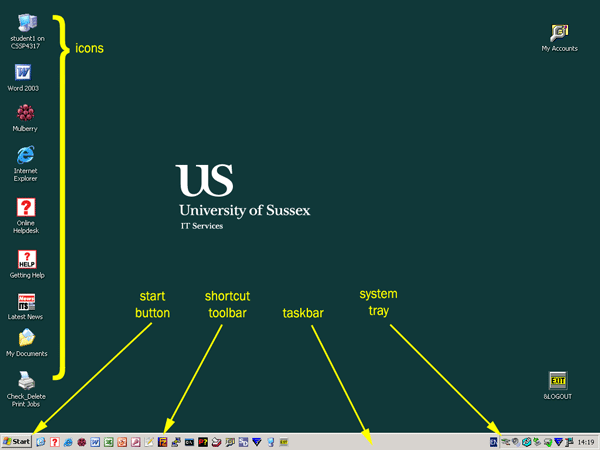Click the Start button
600x450 pixels.
[16, 442]
